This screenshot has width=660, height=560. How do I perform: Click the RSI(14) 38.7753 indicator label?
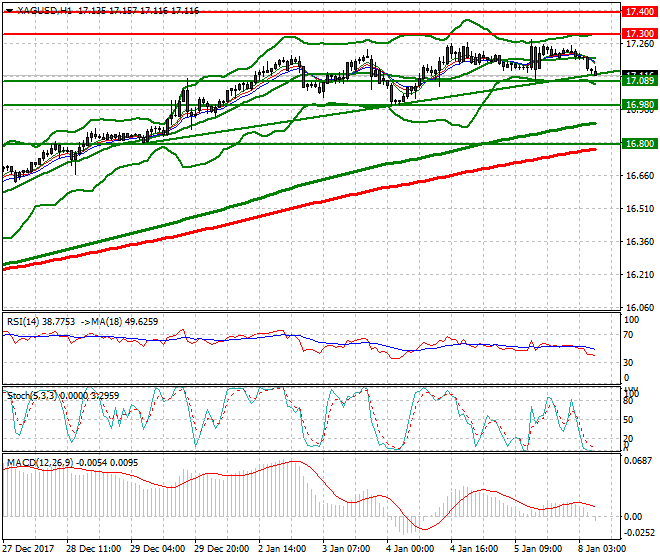pyautogui.click(x=41, y=322)
